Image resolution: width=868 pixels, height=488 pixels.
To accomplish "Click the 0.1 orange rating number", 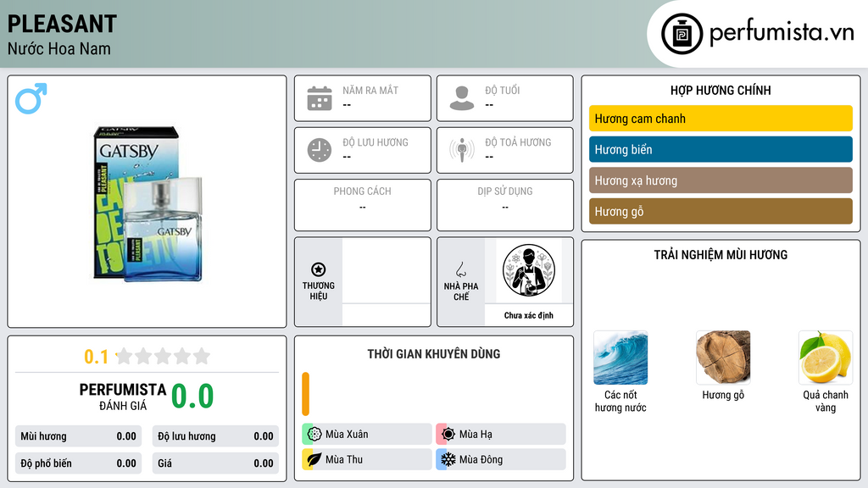I will pyautogui.click(x=96, y=357).
